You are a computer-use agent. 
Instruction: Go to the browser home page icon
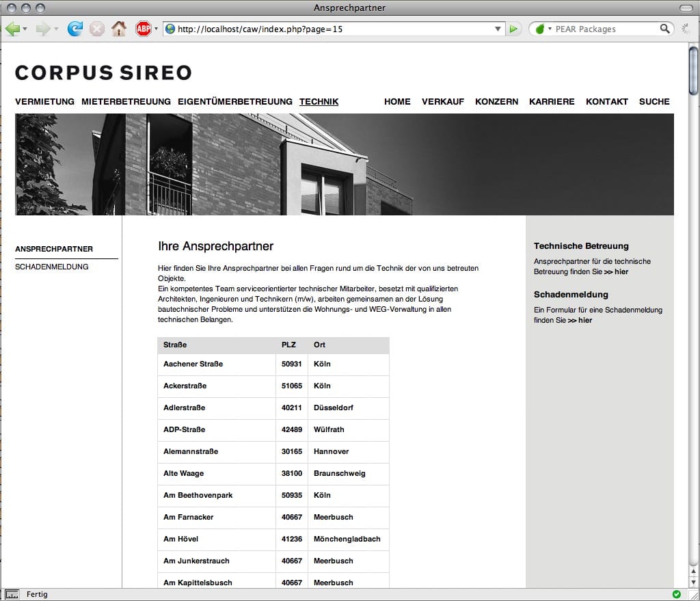[119, 29]
